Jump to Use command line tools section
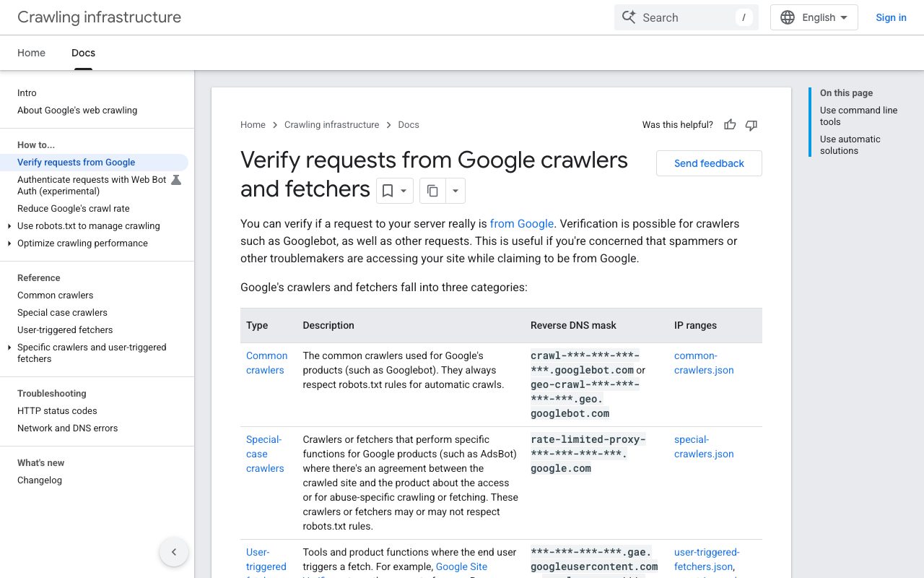The width and height of the screenshot is (924, 578). pyautogui.click(x=858, y=116)
